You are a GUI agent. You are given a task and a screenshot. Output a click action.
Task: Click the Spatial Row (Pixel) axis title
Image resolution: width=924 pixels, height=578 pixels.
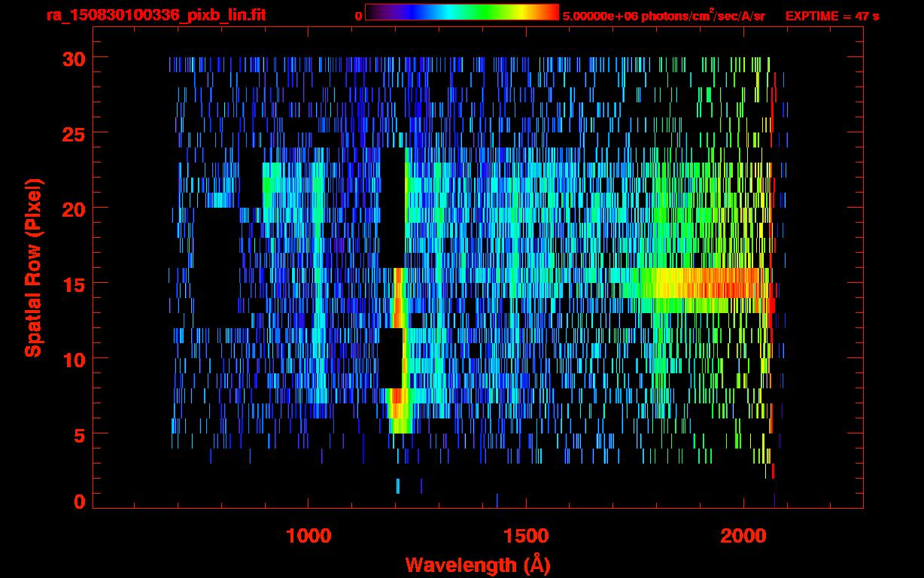click(33, 267)
